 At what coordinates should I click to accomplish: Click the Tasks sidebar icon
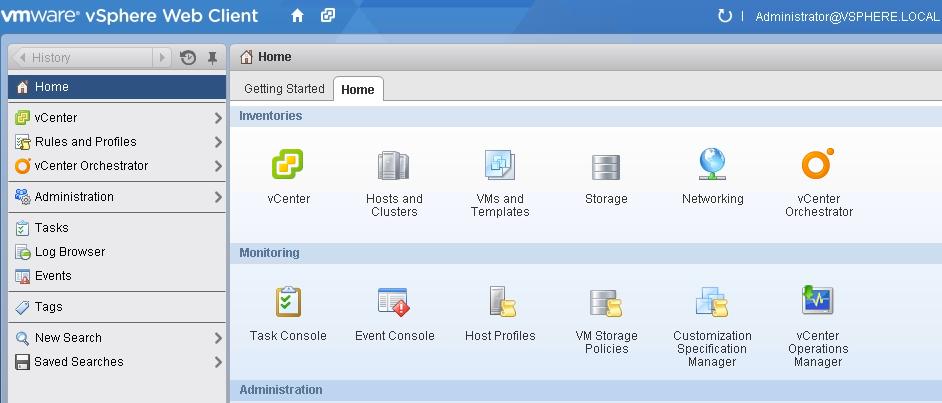pyautogui.click(x=22, y=228)
